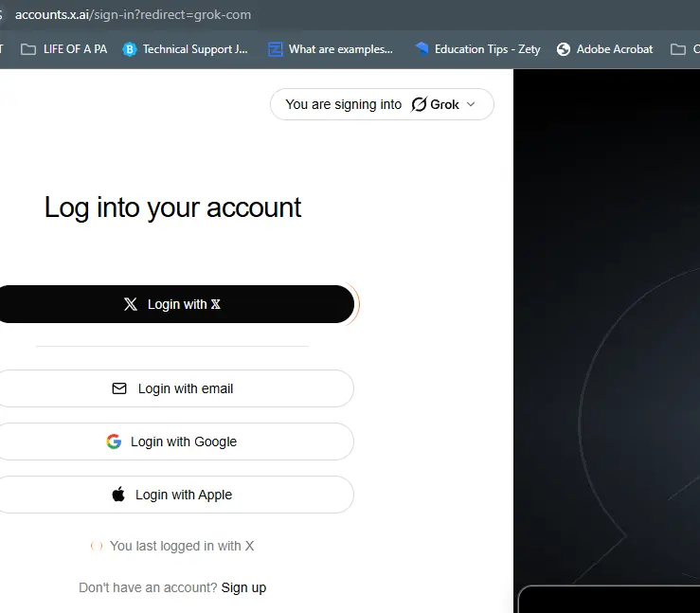Image resolution: width=700 pixels, height=613 pixels.
Task: Click the Adobe Acrobat globe icon
Action: (x=564, y=49)
